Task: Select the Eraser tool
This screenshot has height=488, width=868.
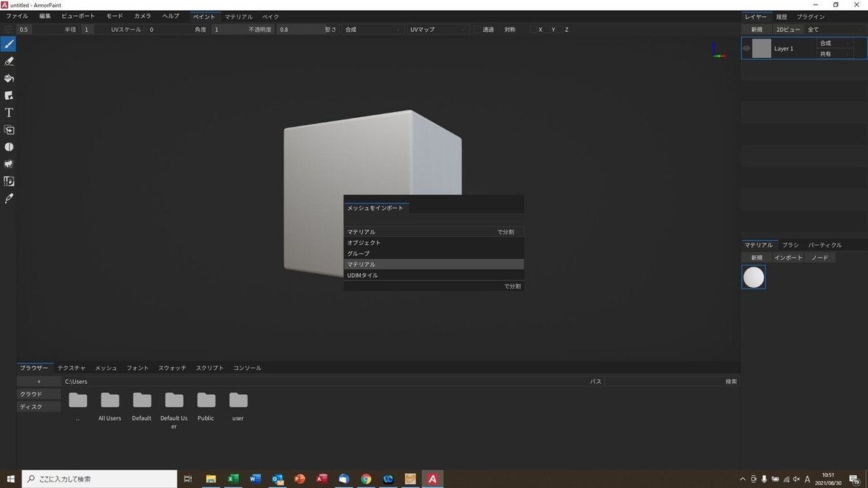Action: pos(9,61)
